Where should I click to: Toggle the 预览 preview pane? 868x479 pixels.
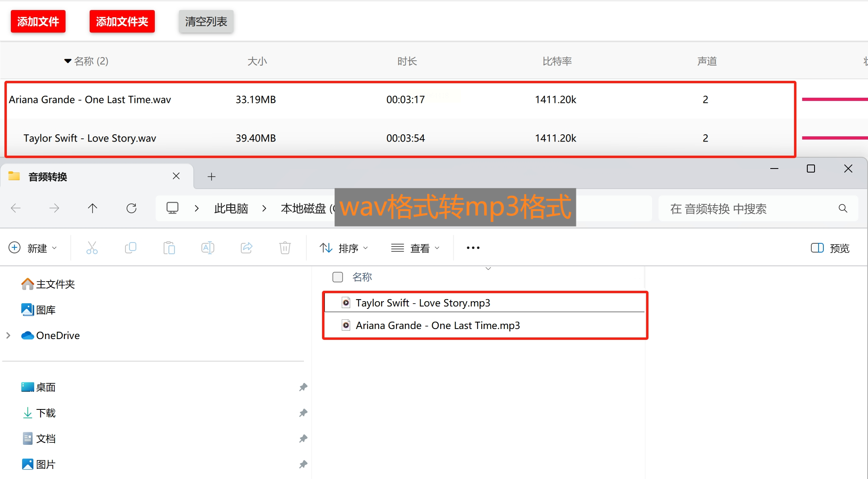[830, 248]
